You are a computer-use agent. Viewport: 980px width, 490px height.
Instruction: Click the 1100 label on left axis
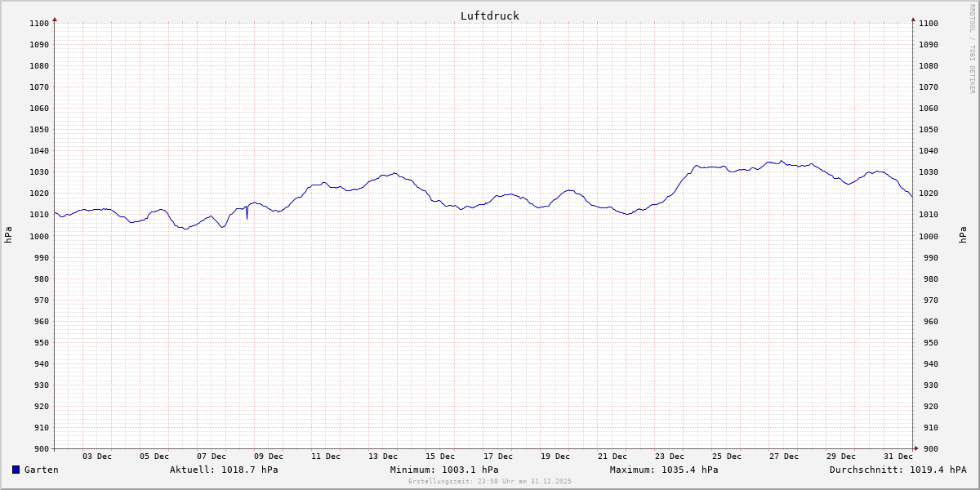point(39,24)
